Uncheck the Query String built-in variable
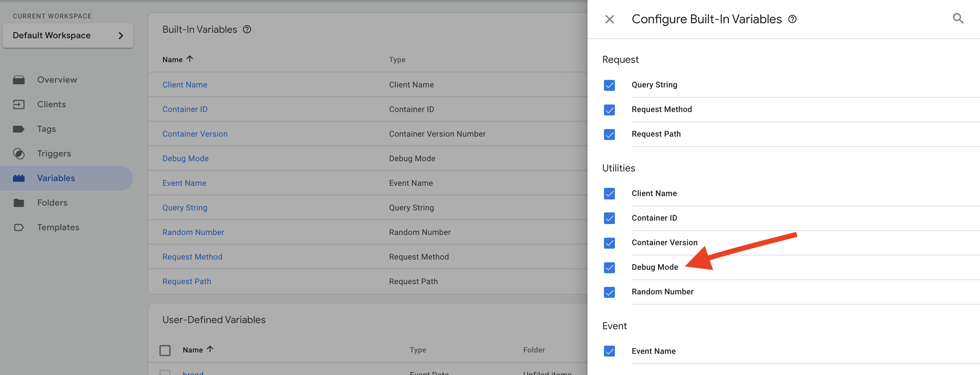Image resolution: width=980 pixels, height=375 pixels. tap(609, 84)
